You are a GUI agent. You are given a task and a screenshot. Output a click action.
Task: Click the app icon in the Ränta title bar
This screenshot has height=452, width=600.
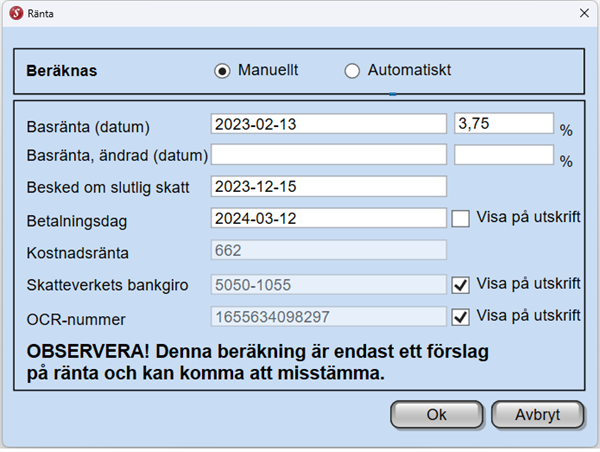[x=15, y=13]
